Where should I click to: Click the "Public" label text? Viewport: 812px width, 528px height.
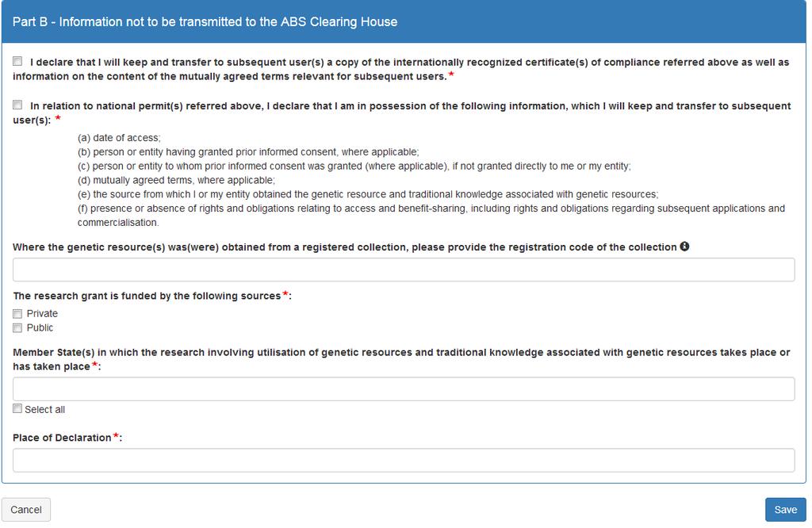click(x=40, y=327)
